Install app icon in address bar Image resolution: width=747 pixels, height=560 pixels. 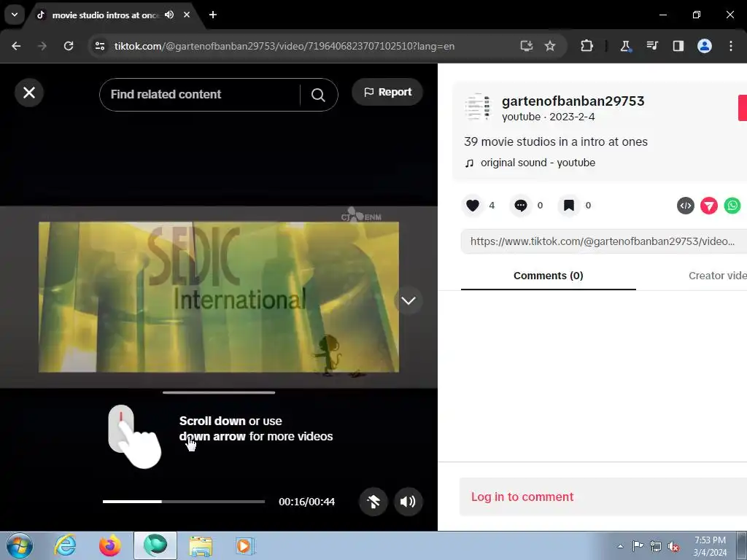(x=527, y=46)
